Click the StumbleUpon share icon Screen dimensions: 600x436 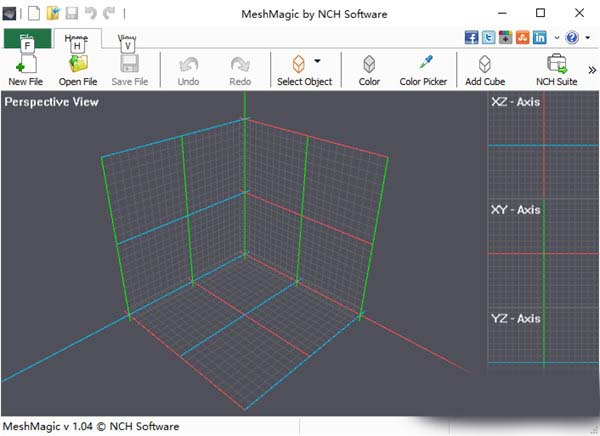pyautogui.click(x=522, y=38)
